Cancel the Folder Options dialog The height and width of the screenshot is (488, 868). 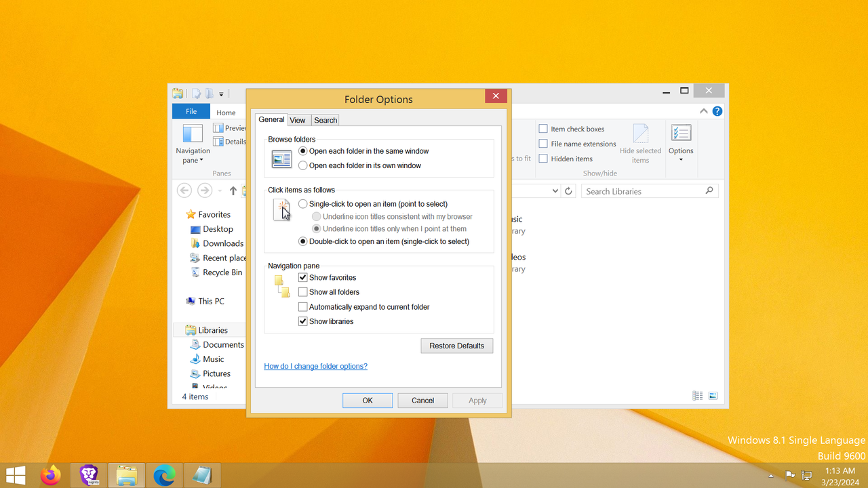422,401
